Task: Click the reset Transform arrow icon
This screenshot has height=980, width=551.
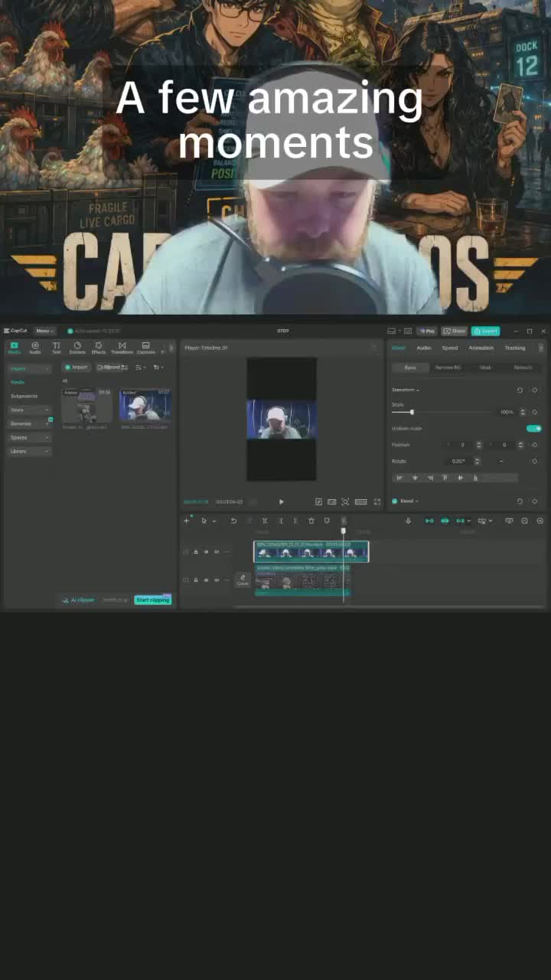Action: coord(520,390)
